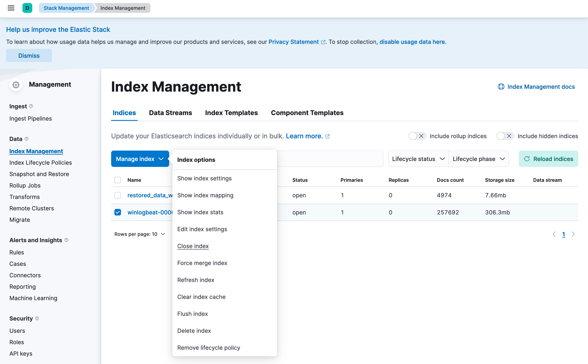588x364 pixels.
Task: Open restored_data_w index link
Action: [150, 195]
